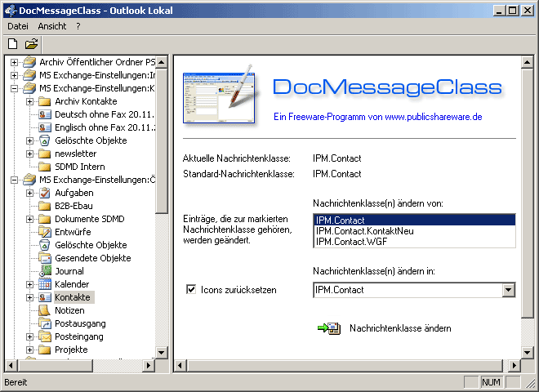Viewport: 539px width, 392px height.
Task: Click the Notizen notes icon
Action: point(45,310)
